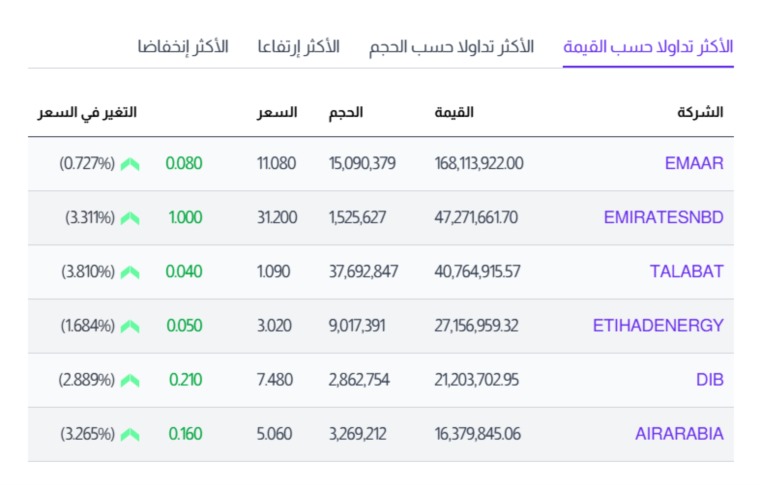Viewport: 760px width, 485px height.
Task: Click the green up arrow in EMAAR row
Action: [x=130, y=164]
